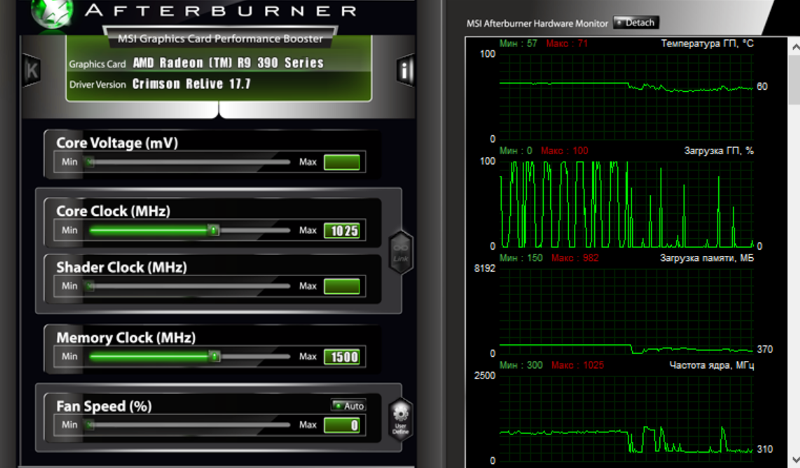800x468 pixels.
Task: Move the Core Clock slider thumb
Action: [214, 230]
